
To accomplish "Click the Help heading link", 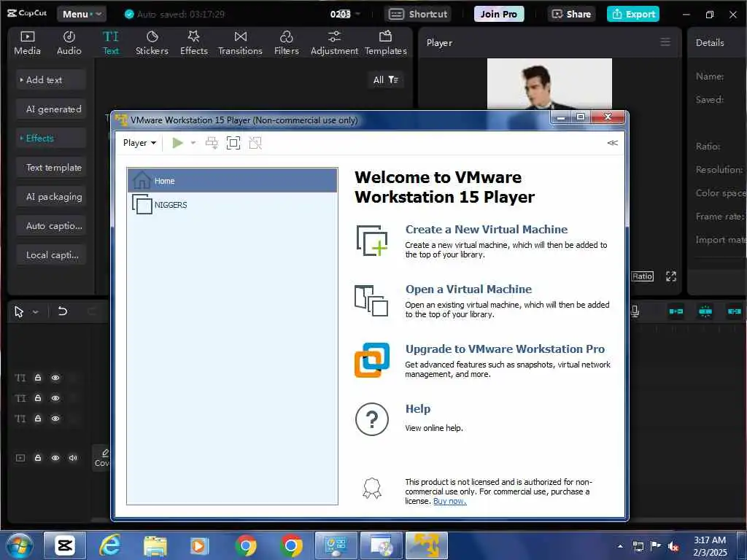I will pos(418,408).
